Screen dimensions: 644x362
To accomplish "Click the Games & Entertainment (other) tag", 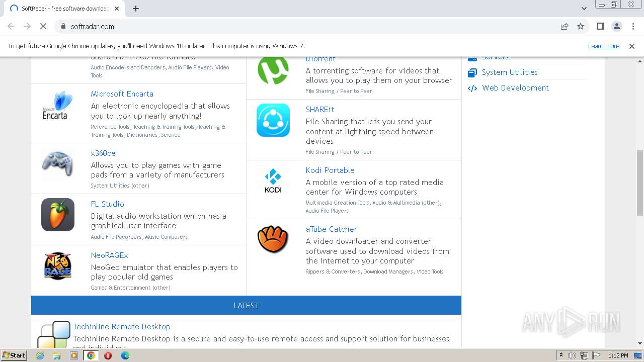I will [130, 288].
